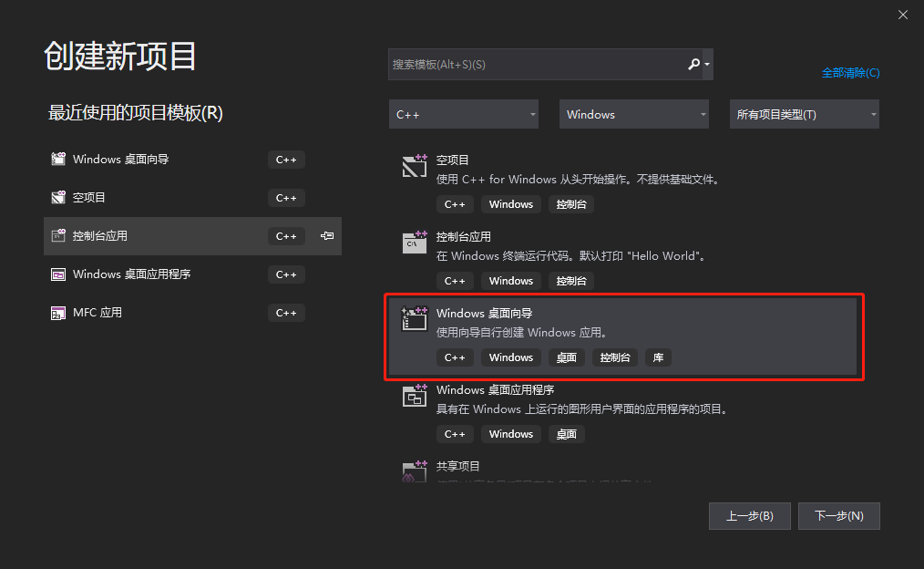Open the C++ language filter dropdown
The image size is (924, 569).
(x=464, y=114)
